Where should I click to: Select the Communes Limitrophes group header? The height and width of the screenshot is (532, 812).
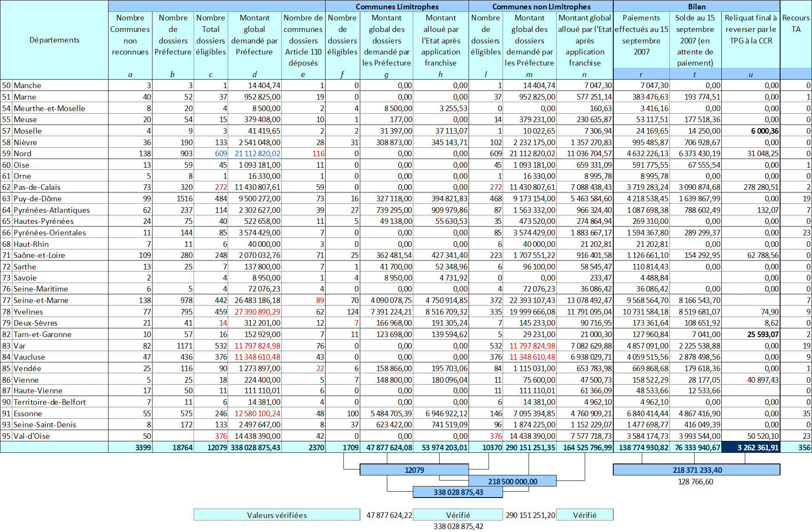coord(397,6)
